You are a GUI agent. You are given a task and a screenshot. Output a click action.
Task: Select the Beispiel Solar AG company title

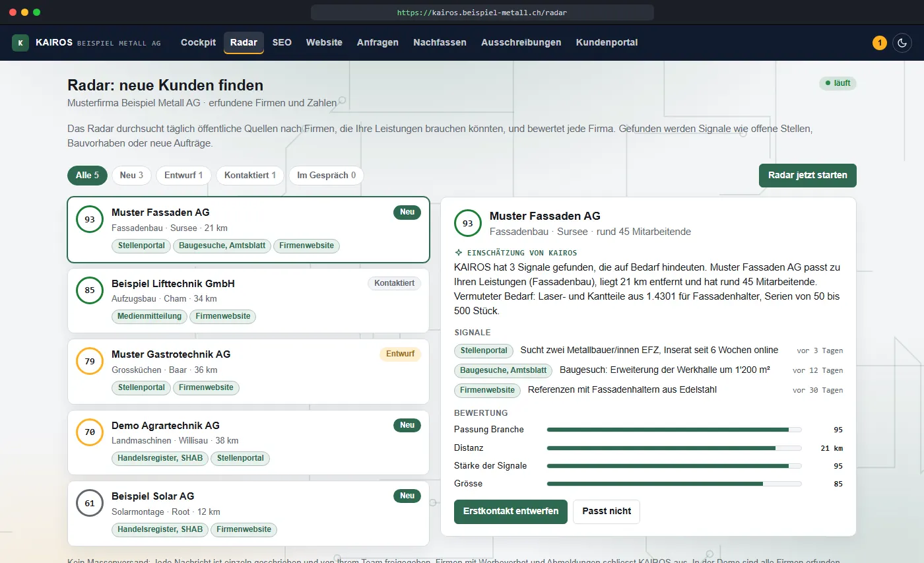tap(153, 496)
